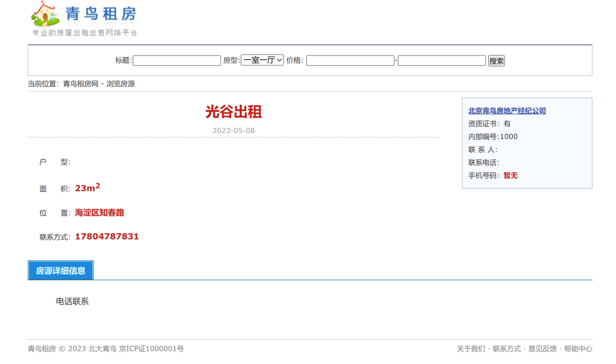The width and height of the screenshot is (616, 364).
Task: Click the 暂无 mobile number text
Action: pos(511,175)
